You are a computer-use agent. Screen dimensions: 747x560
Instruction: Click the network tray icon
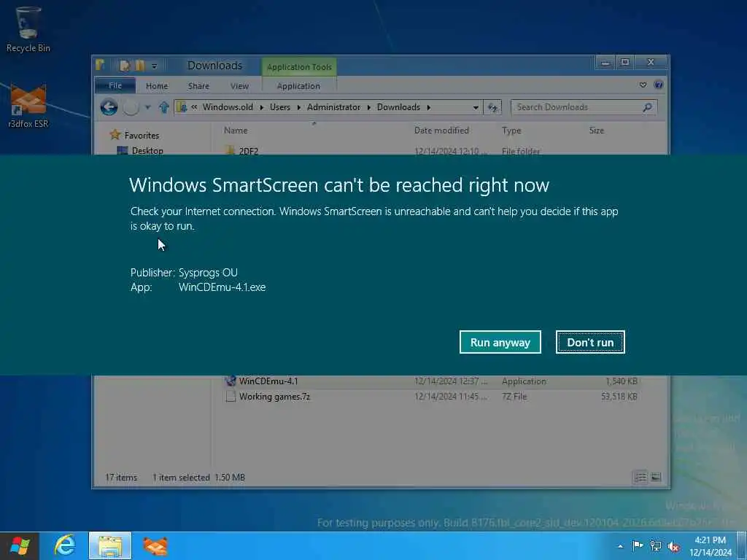click(x=656, y=546)
